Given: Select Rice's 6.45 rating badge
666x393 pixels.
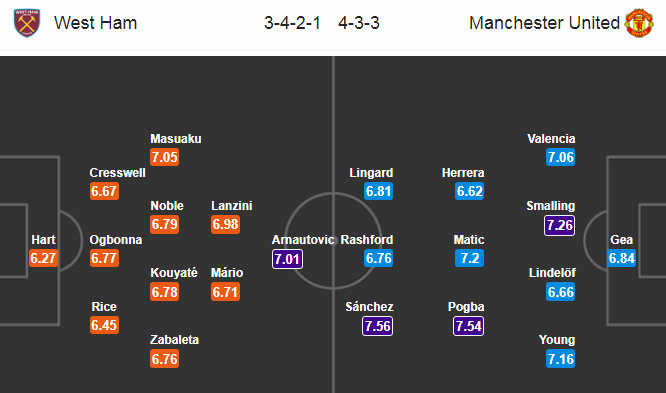Looking at the screenshot, I should pyautogui.click(x=104, y=325).
